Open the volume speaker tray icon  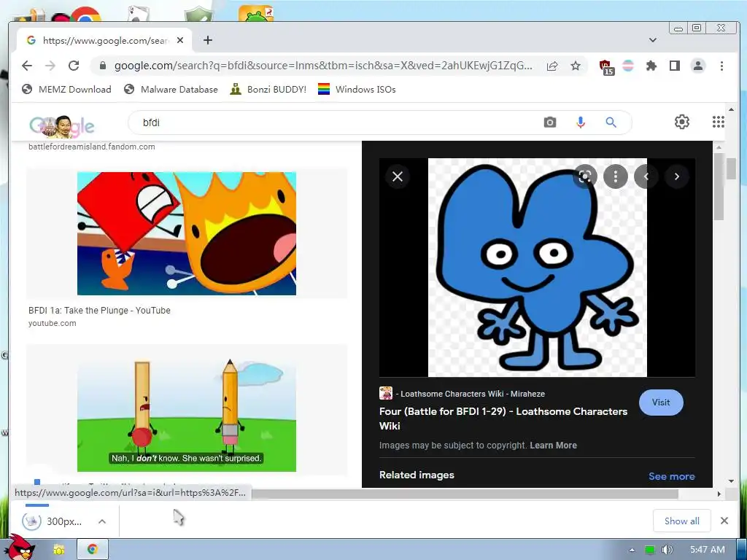[x=667, y=550]
